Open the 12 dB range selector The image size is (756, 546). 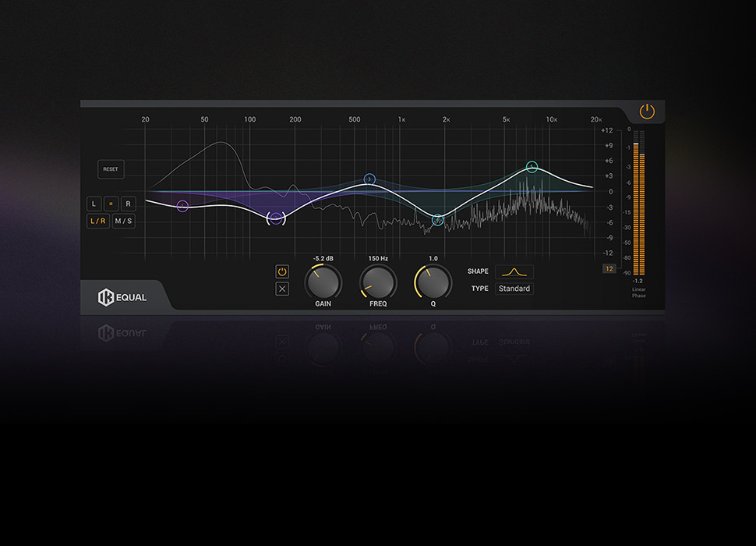(609, 268)
